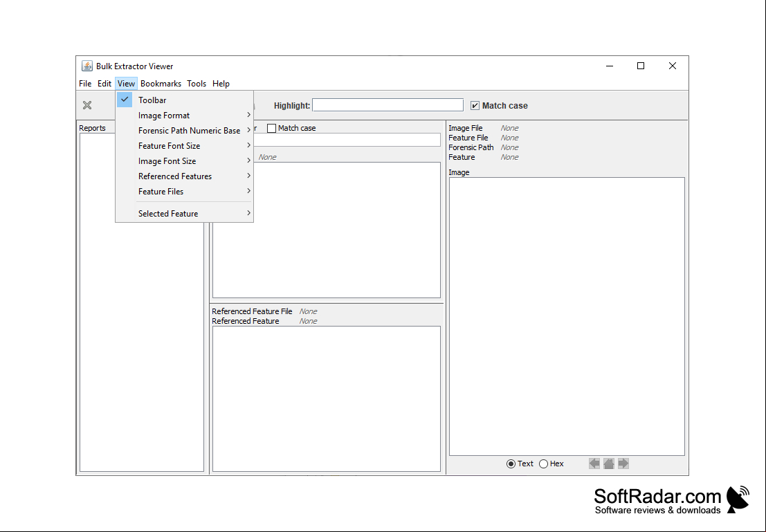
Task: Expand Forensic Path Numeric Base submenu
Action: [184, 131]
